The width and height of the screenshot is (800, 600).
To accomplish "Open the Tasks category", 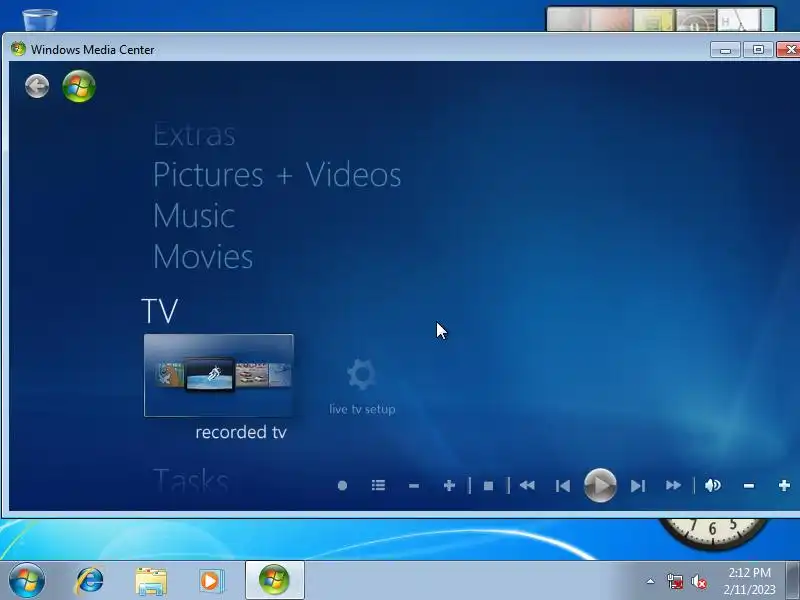I will click(191, 480).
